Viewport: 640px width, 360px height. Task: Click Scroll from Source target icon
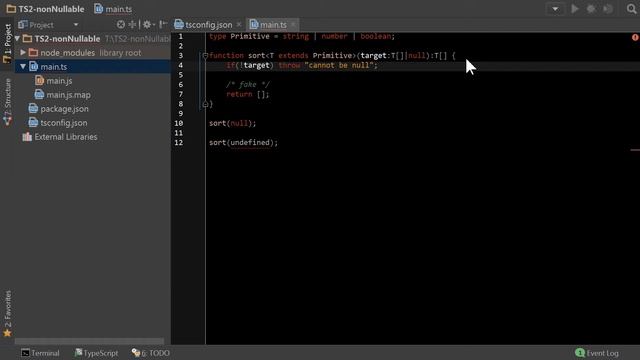click(x=120, y=24)
